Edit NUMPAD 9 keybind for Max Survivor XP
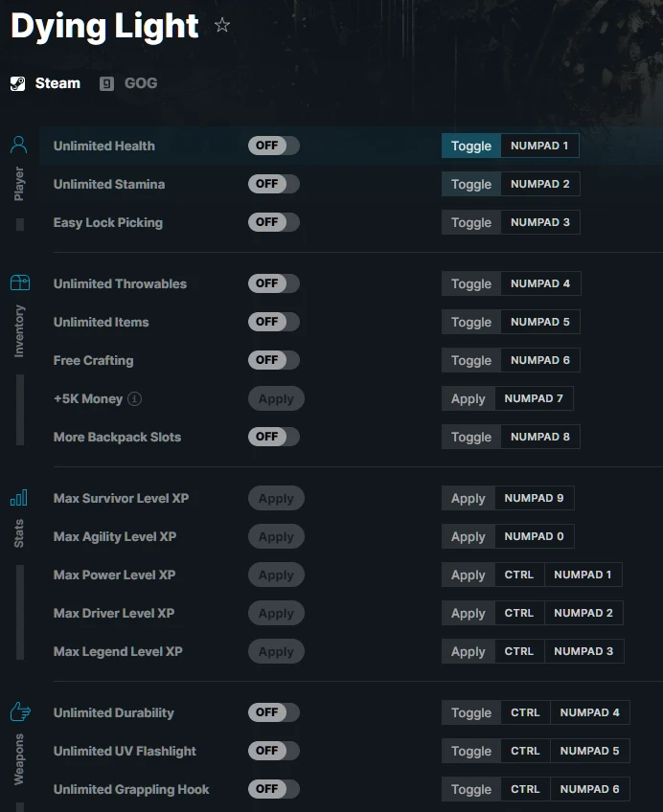This screenshot has width=663, height=812. [535, 498]
